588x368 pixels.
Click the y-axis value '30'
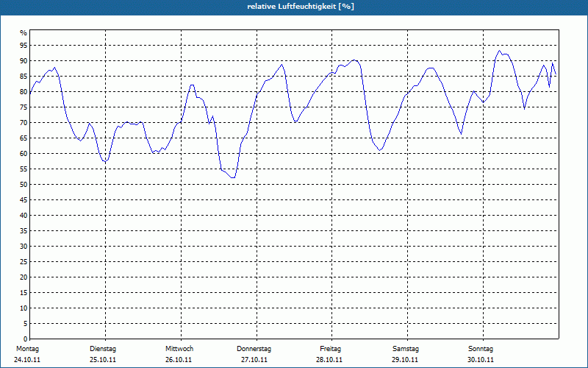[24, 247]
